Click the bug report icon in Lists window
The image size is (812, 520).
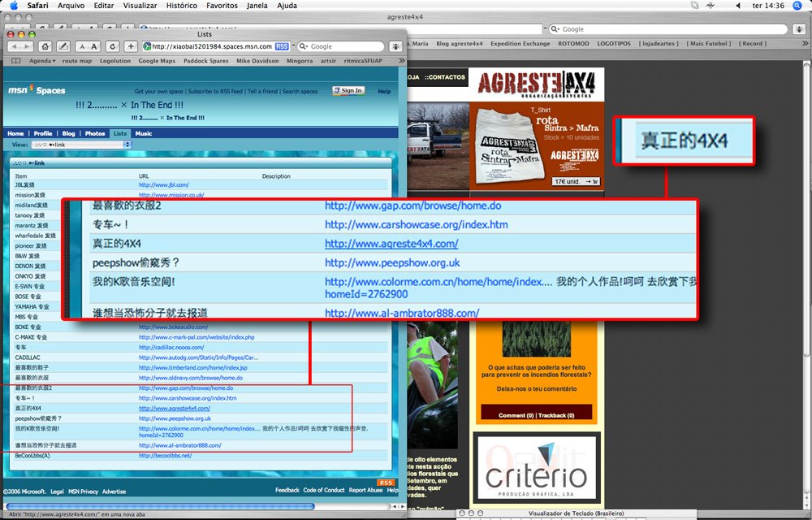(x=396, y=46)
